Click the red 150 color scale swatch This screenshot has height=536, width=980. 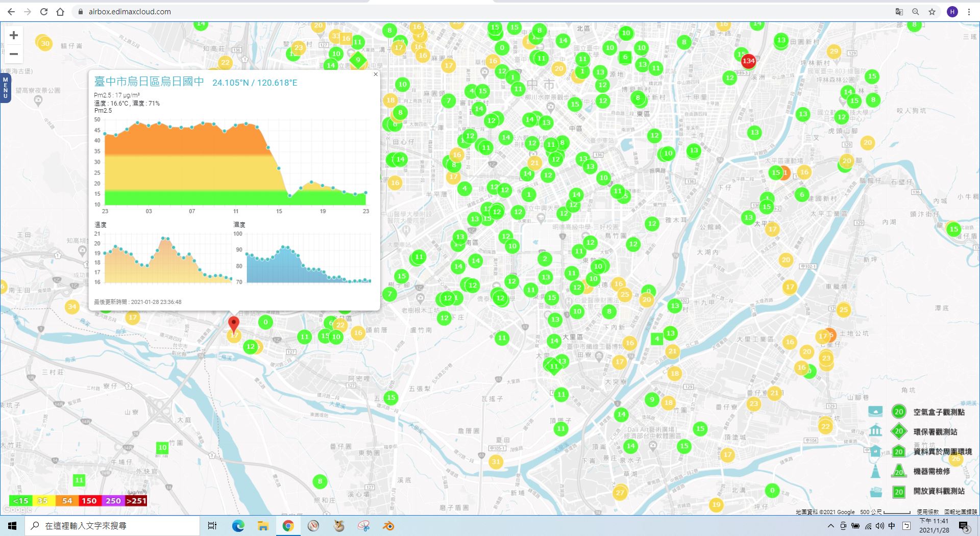89,501
